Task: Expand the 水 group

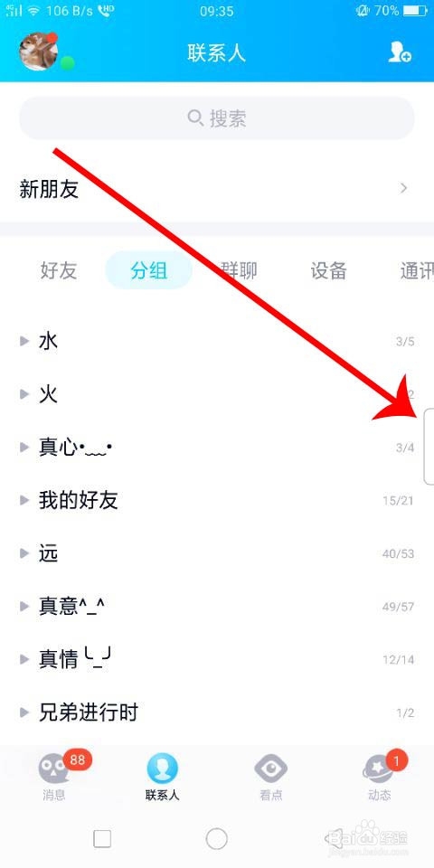Action: point(217,341)
